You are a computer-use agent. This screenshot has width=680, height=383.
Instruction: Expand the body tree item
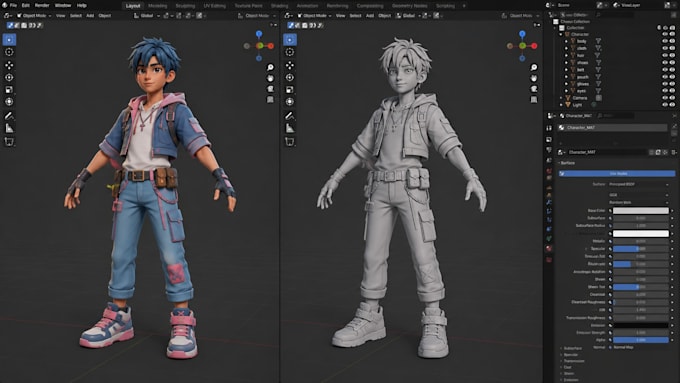[x=566, y=41]
